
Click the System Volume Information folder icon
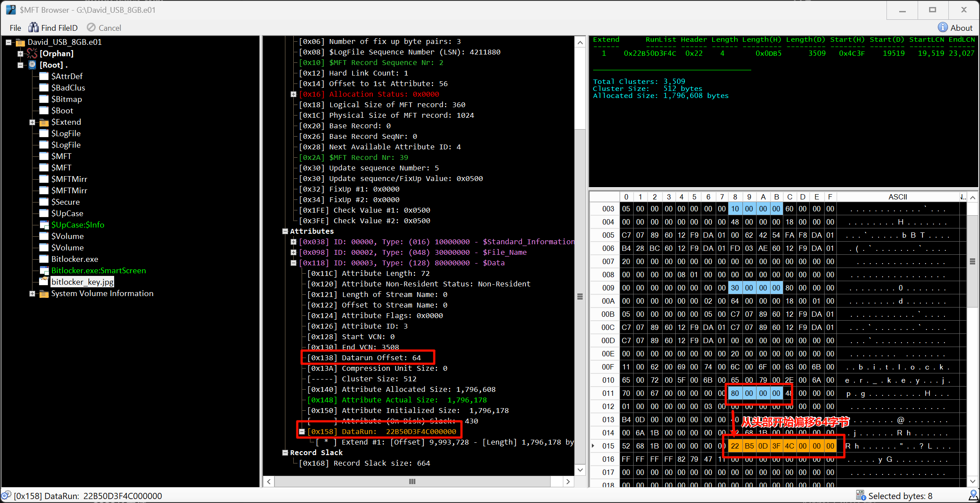point(44,293)
